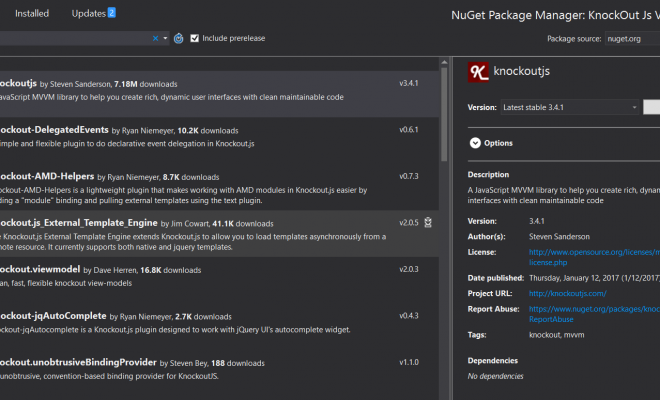This screenshot has height=400, width=660.
Task: Open the Version dropdown showing Latest stable 3.4.1
Action: (570, 107)
